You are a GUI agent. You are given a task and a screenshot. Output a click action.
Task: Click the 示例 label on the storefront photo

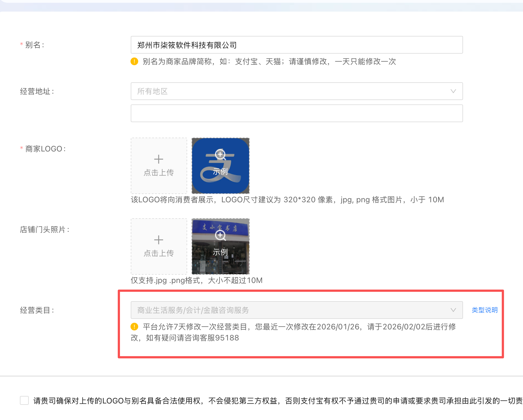coord(220,252)
